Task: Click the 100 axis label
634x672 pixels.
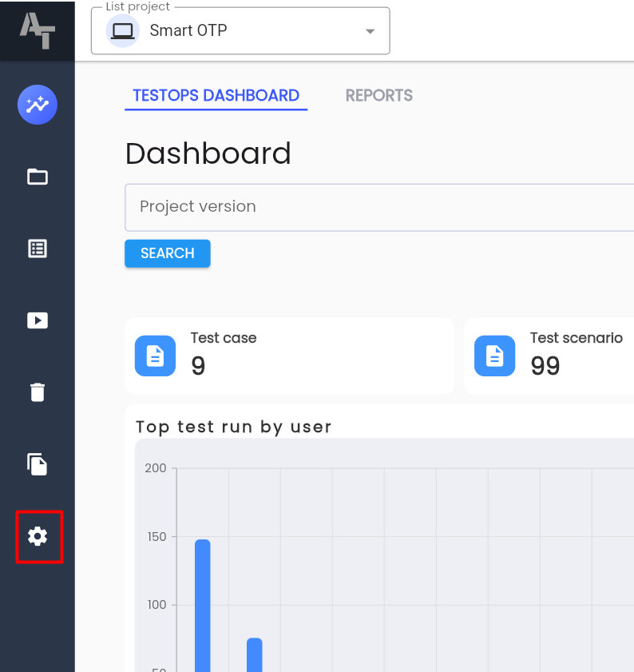Action: pos(157,605)
